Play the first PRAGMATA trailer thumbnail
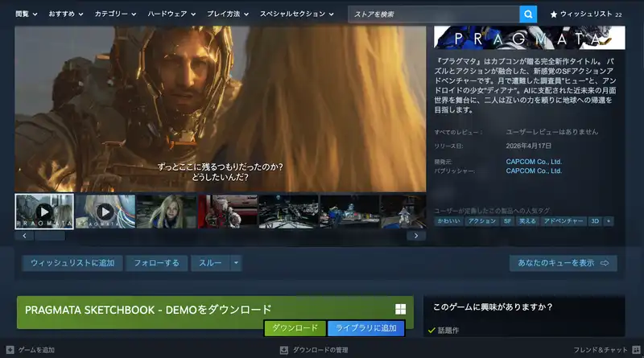 [x=44, y=212]
